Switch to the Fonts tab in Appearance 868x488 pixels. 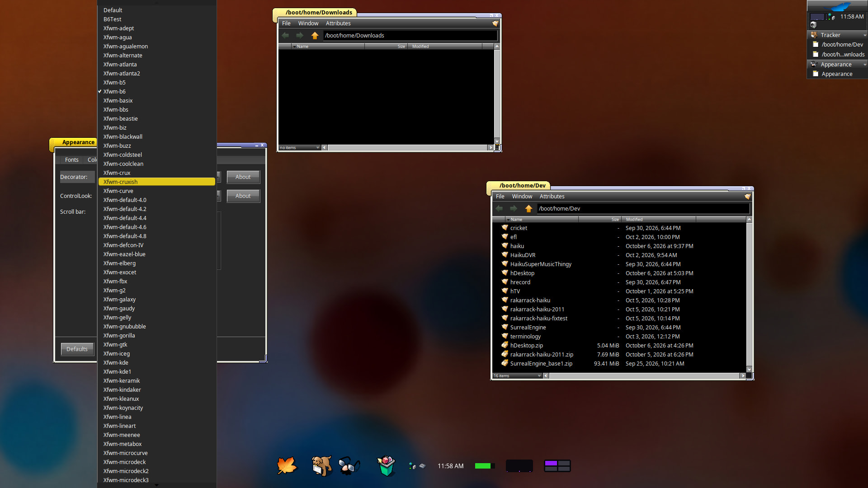click(x=71, y=160)
